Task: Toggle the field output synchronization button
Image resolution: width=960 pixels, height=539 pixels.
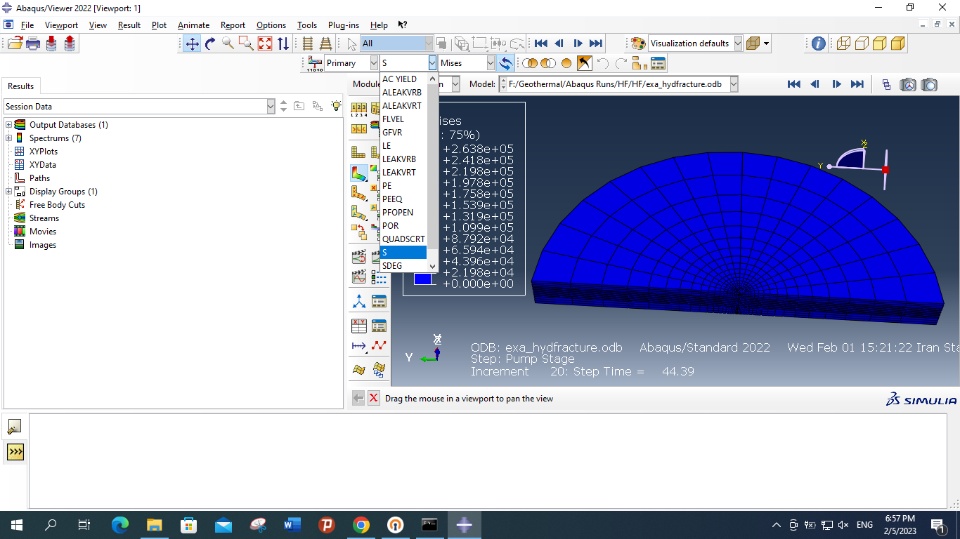Action: click(506, 63)
